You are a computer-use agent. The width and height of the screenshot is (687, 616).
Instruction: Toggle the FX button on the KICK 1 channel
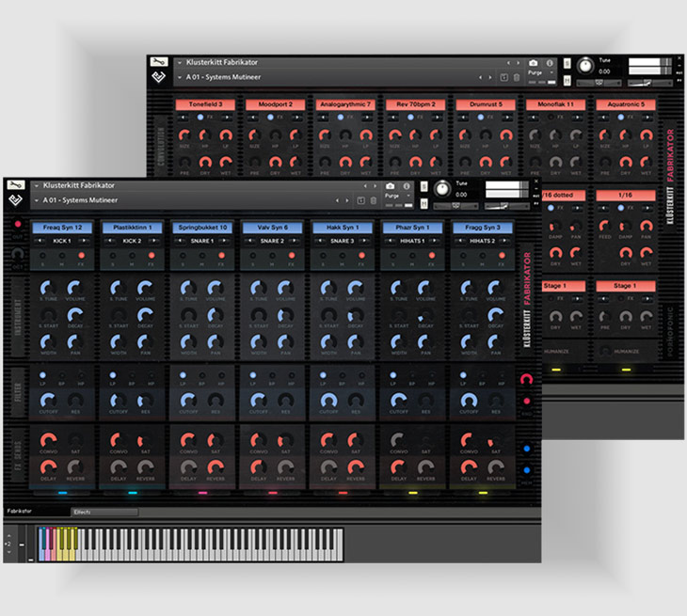pos(82,255)
